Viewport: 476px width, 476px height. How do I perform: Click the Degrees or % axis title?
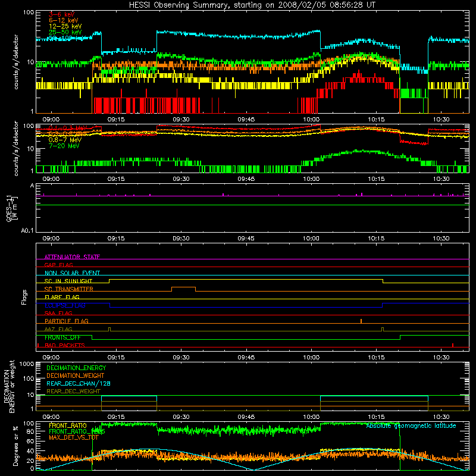(15, 446)
